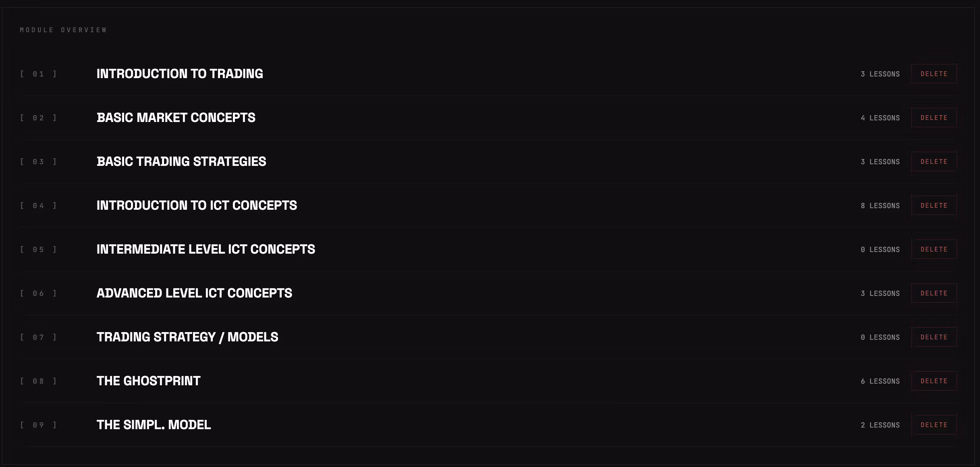The image size is (980, 467).
Task: Delete the Introduction to ICT Concepts module
Action: tap(934, 205)
